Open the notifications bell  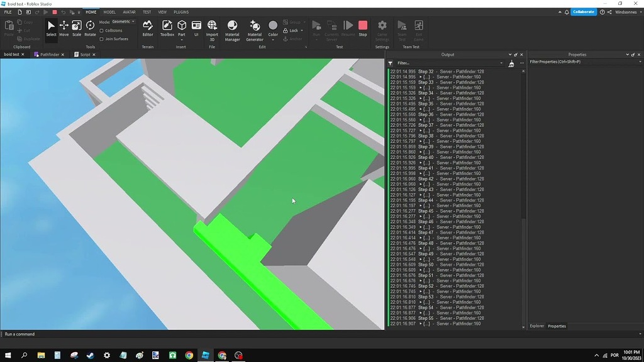click(x=567, y=13)
